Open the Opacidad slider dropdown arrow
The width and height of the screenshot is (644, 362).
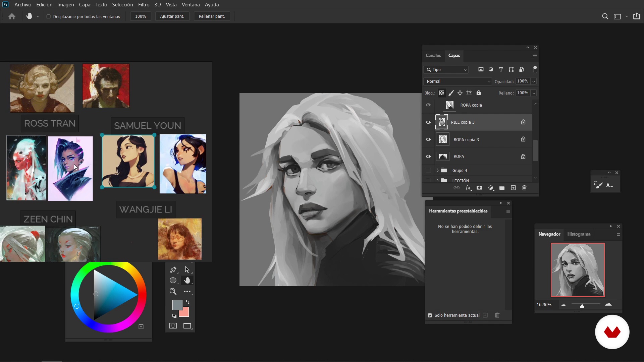pos(534,81)
